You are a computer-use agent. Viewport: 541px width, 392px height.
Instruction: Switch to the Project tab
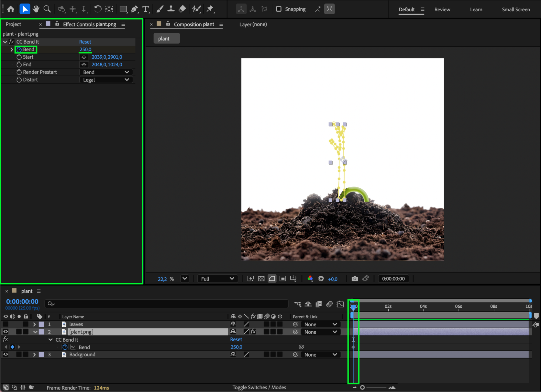(x=13, y=24)
